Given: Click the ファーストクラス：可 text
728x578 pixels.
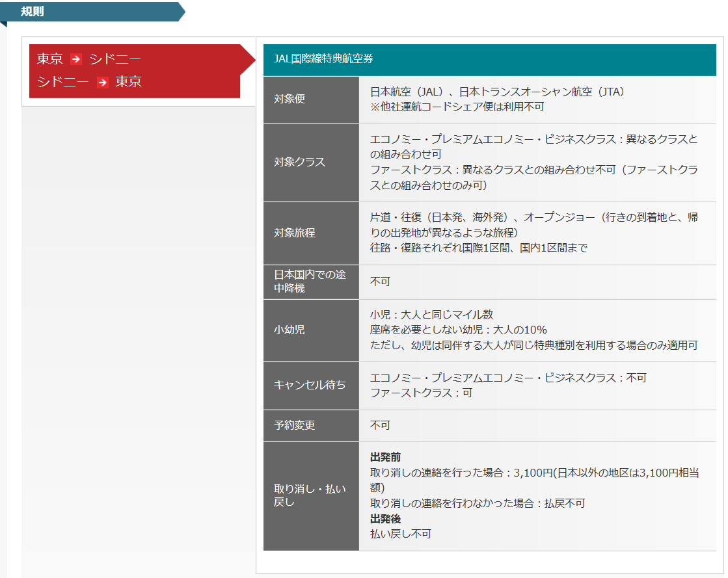Looking at the screenshot, I should coord(421,393).
